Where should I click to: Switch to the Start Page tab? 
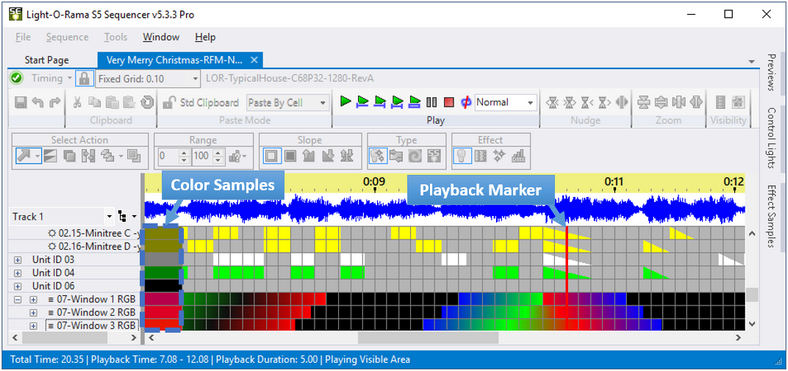[47, 60]
